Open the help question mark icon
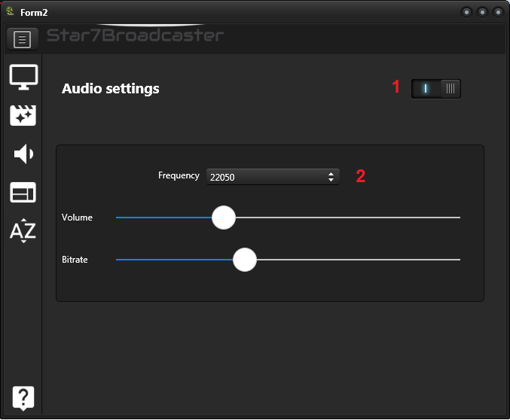 point(23,398)
